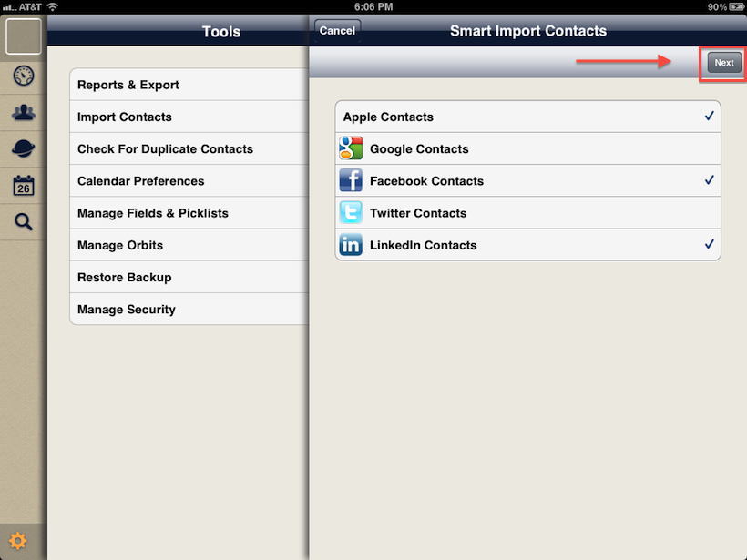Uncheck the Facebook Contacts checkmark
The height and width of the screenshot is (560, 747).
click(709, 180)
